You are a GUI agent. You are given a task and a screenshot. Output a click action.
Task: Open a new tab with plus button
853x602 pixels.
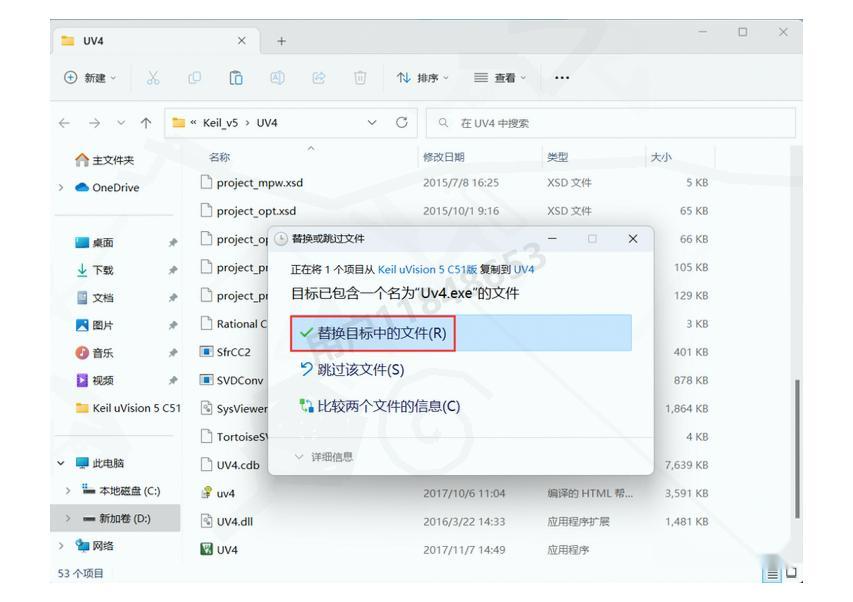click(281, 41)
